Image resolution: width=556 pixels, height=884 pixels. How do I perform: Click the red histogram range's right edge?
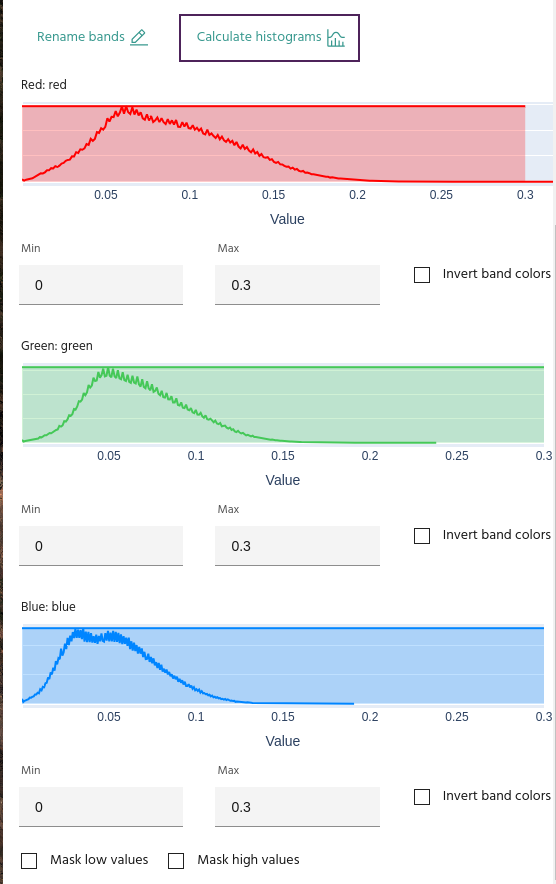click(x=525, y=143)
